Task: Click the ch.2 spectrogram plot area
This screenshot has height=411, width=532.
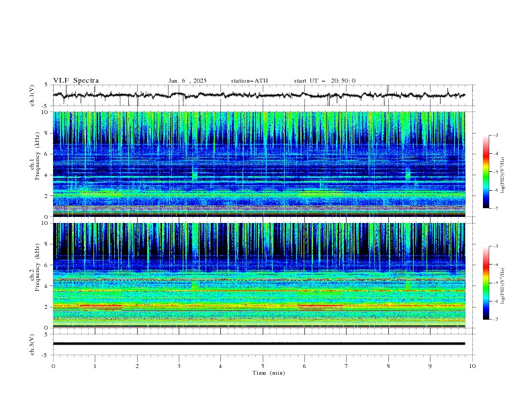Action: [259, 275]
